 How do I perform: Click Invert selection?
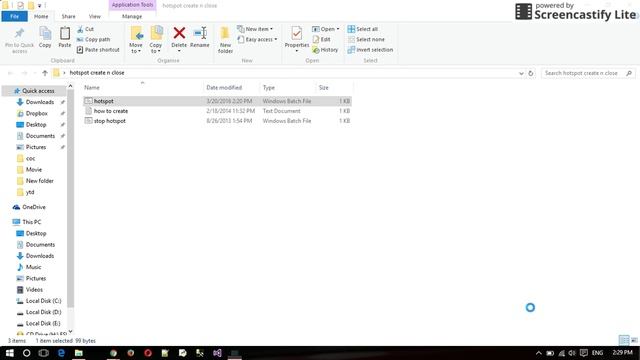370,50
